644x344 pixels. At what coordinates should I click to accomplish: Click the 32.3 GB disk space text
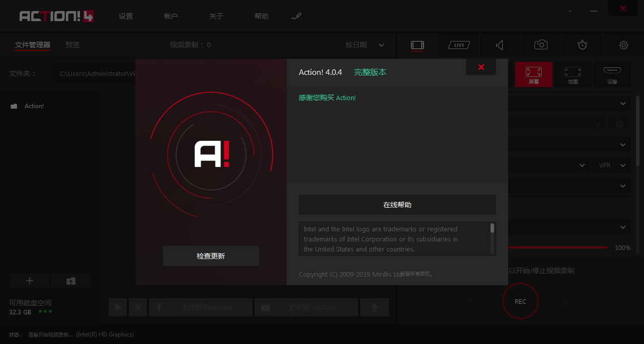coord(20,312)
